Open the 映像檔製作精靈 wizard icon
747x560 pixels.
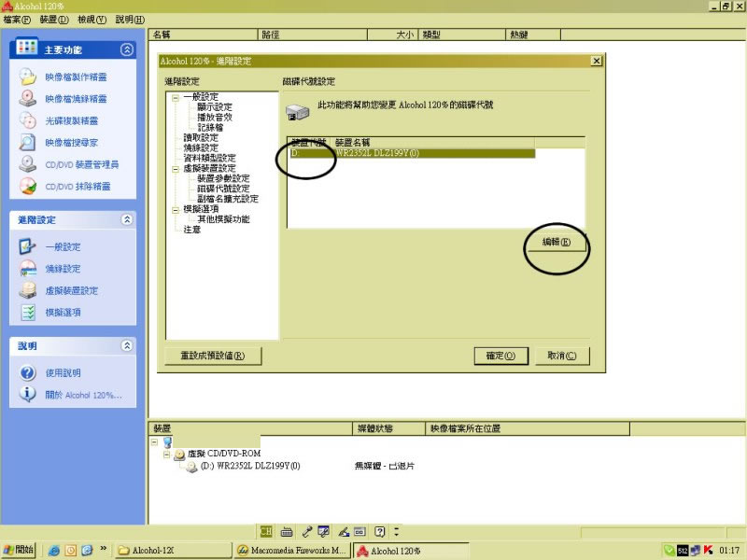point(28,77)
